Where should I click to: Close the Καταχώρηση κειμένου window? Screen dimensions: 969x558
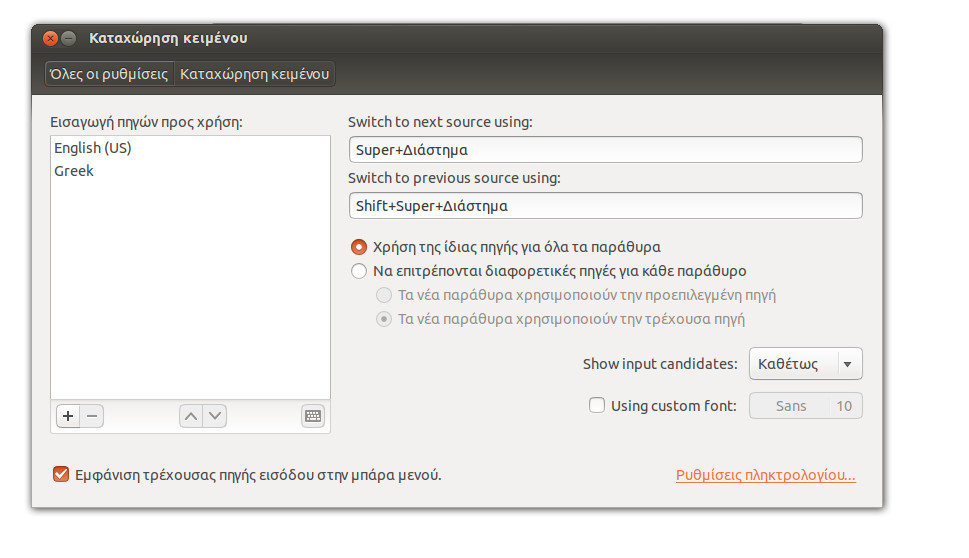coord(51,38)
